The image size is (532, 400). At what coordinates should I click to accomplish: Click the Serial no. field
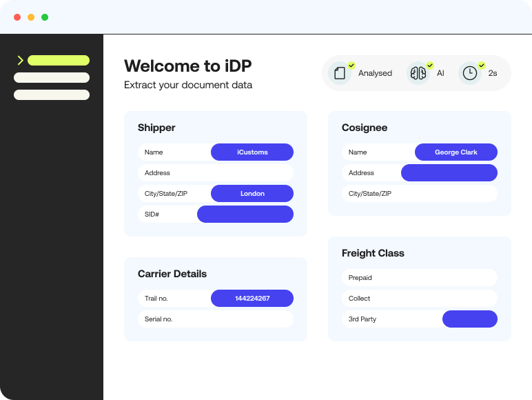(216, 319)
